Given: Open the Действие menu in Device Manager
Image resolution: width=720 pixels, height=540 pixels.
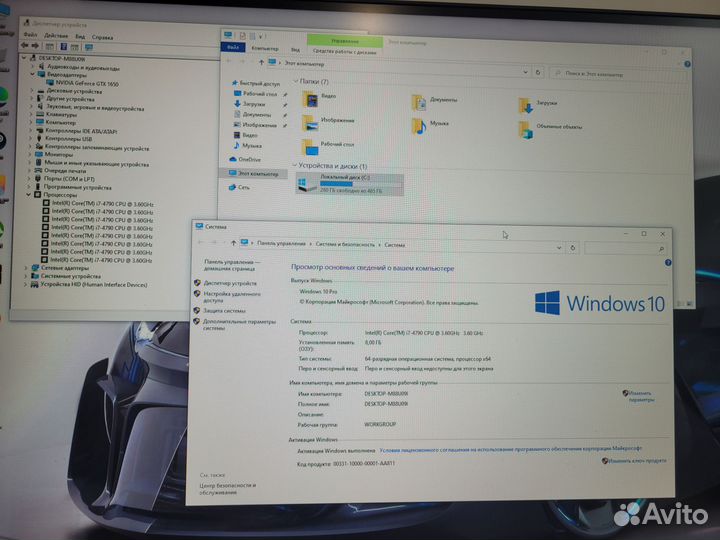Looking at the screenshot, I should (56, 36).
